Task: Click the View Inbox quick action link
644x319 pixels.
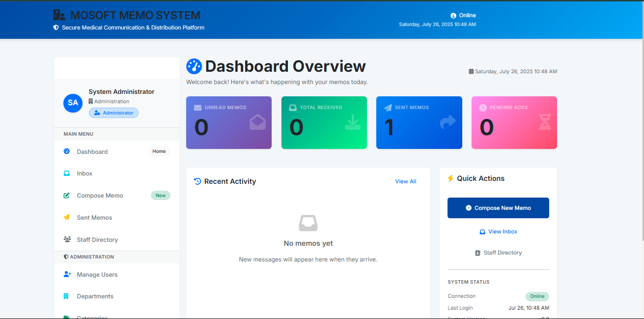Action: coord(498,232)
